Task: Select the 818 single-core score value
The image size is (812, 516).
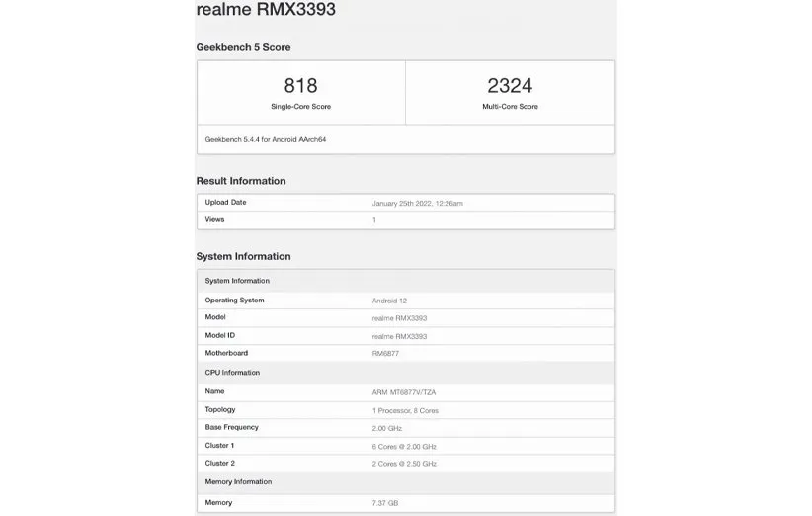Action: (300, 85)
